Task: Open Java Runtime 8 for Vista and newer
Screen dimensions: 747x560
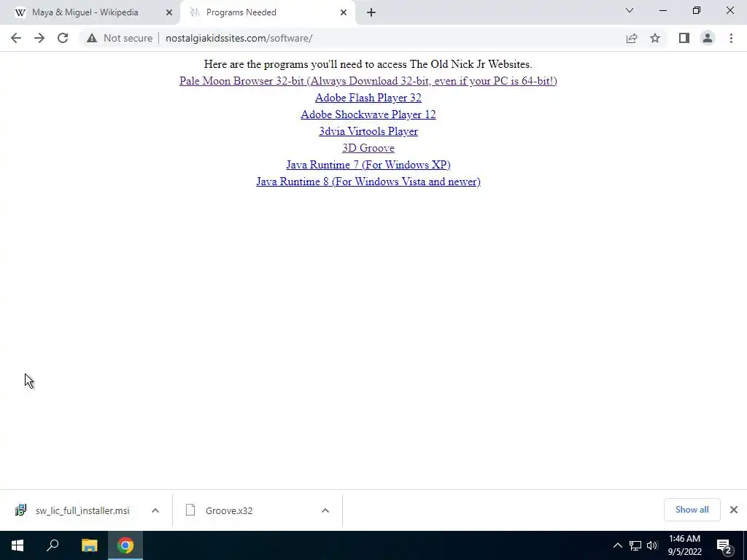Action: 368,182
